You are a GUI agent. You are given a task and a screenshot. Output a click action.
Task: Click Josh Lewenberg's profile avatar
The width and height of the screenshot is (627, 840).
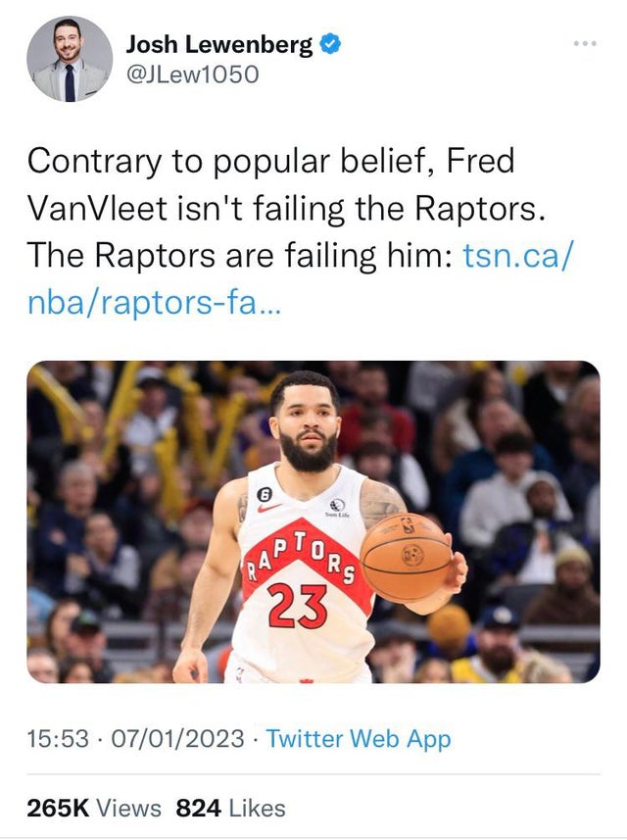(x=70, y=60)
